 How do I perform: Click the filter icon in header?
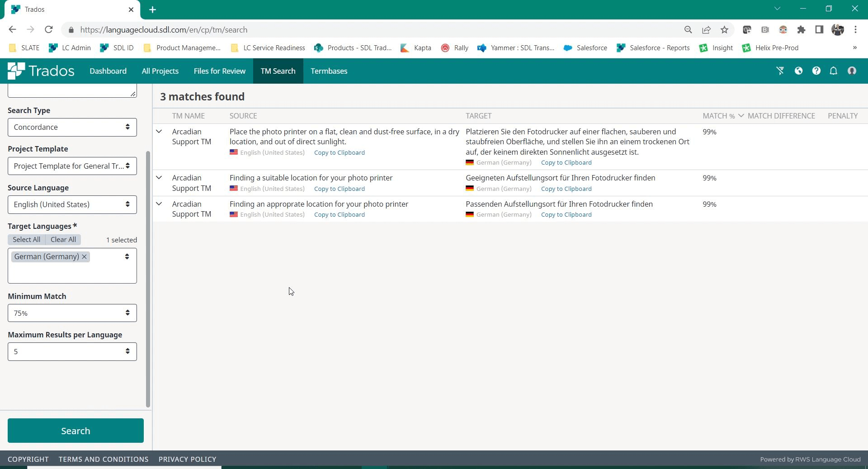coord(780,71)
